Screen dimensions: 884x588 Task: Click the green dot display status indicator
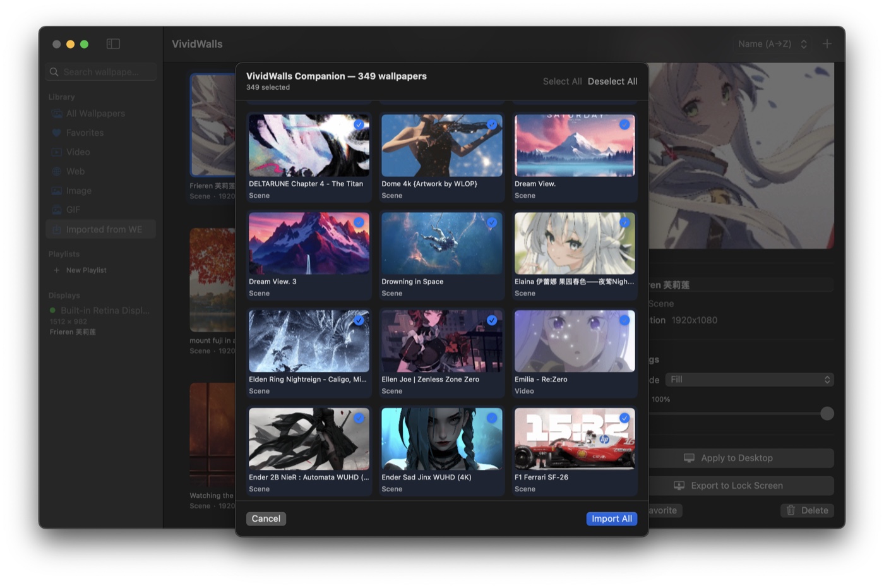(x=52, y=310)
